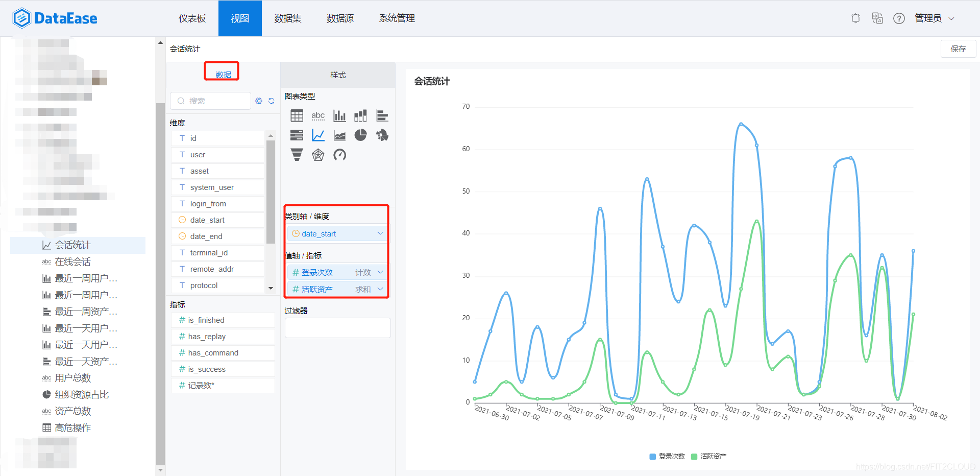Select the user dimension field
This screenshot has width=980, height=476.
(x=217, y=155)
